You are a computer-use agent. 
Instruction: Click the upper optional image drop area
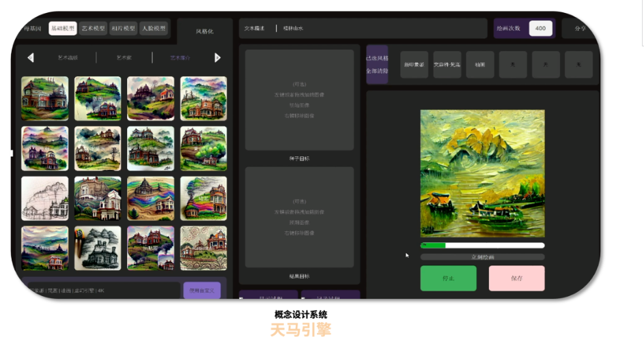[299, 100]
